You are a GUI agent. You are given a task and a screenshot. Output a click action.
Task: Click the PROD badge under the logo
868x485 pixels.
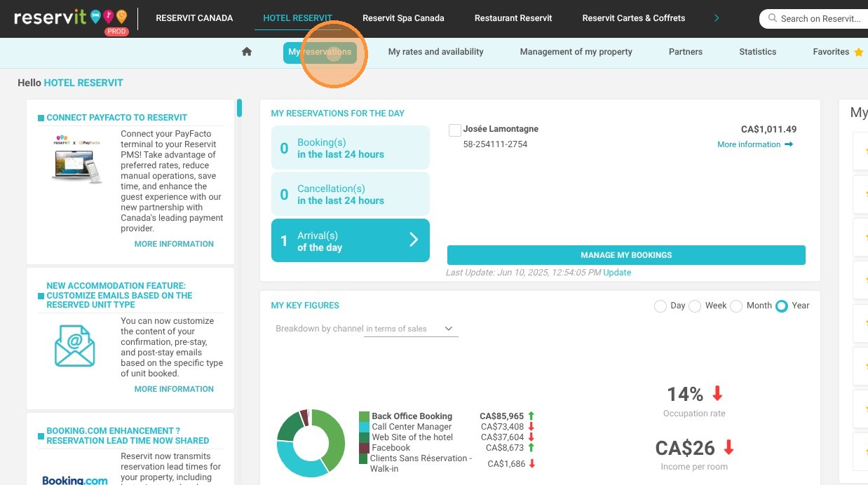tap(116, 32)
